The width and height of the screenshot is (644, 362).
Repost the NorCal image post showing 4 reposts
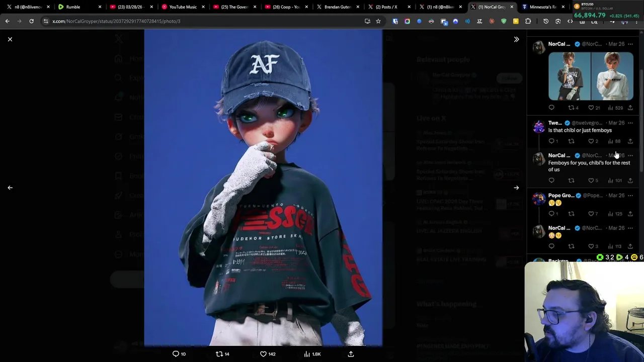tap(573, 108)
